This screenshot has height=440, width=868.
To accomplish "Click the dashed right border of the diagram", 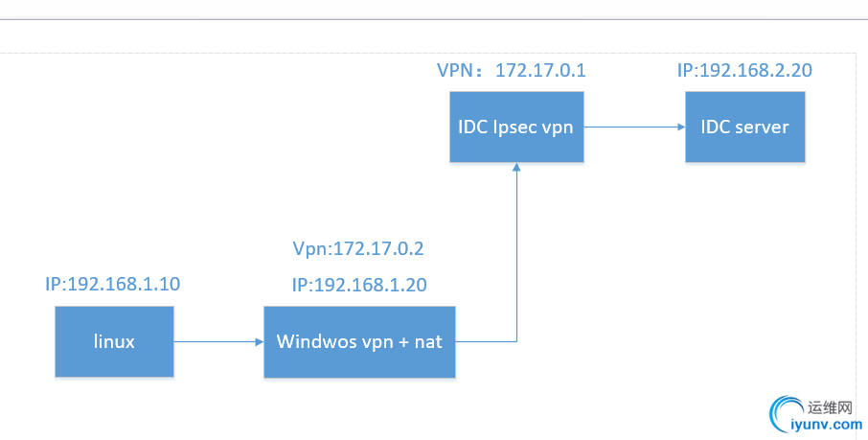I will tap(855, 240).
